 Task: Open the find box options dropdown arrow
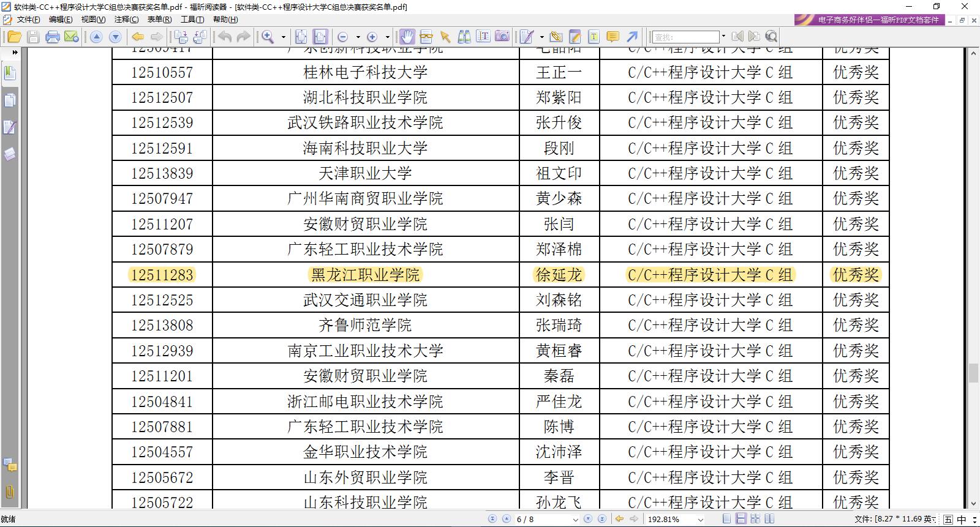click(723, 37)
